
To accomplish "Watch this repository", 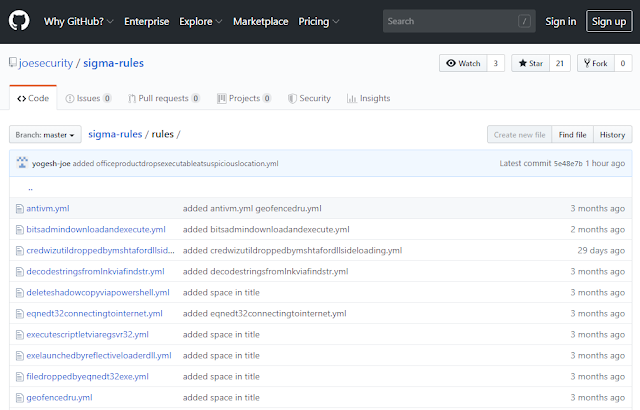I will pos(463,63).
